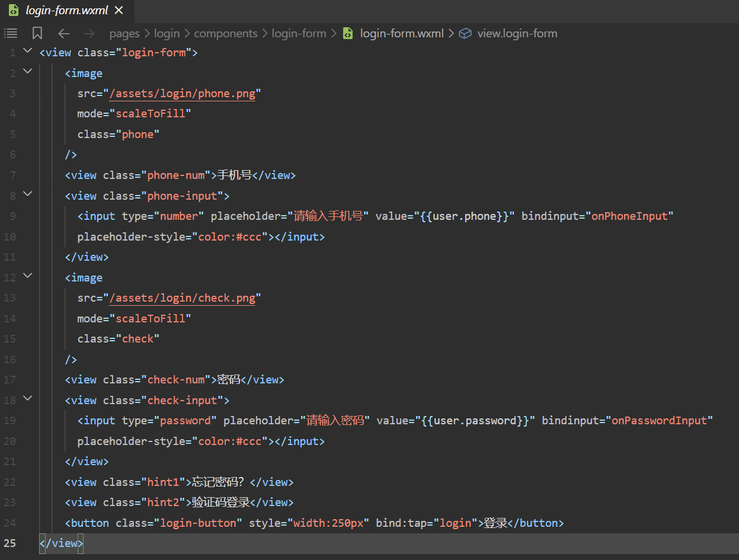The height and width of the screenshot is (560, 739).
Task: Open the pages breadcrumb
Action: (124, 33)
